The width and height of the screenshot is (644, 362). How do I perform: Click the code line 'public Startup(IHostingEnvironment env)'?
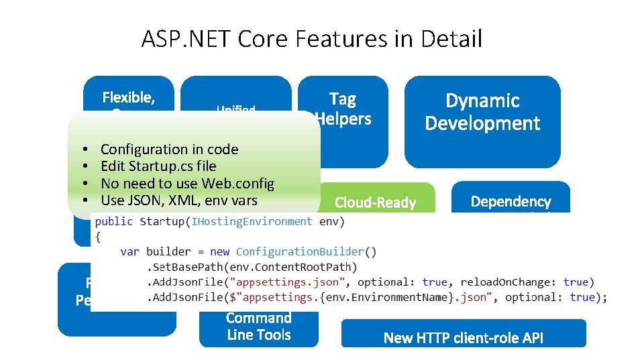point(220,222)
